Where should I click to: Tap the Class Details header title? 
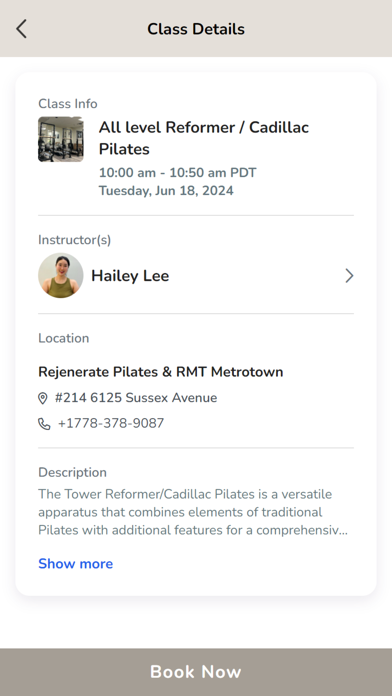pyautogui.click(x=196, y=29)
